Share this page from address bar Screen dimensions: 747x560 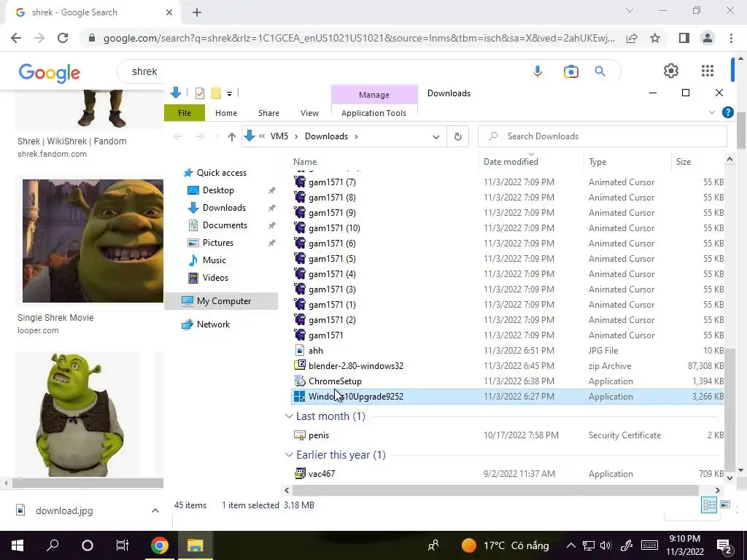[x=632, y=38]
